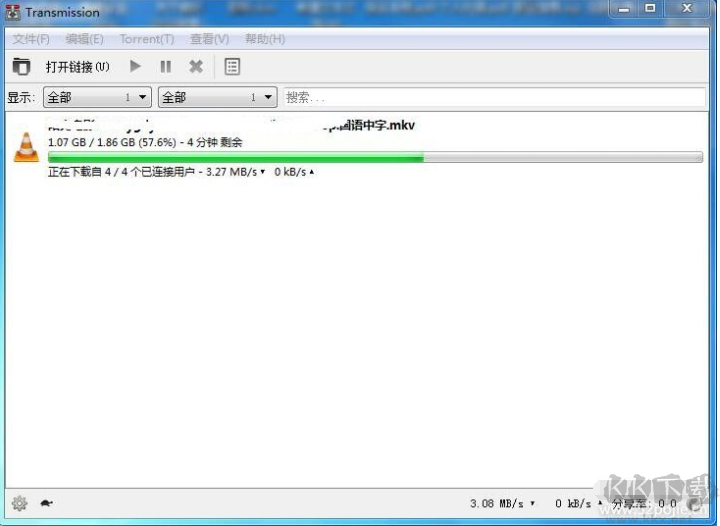
Task: Remove the torrent with the X icon
Action: coord(196,67)
